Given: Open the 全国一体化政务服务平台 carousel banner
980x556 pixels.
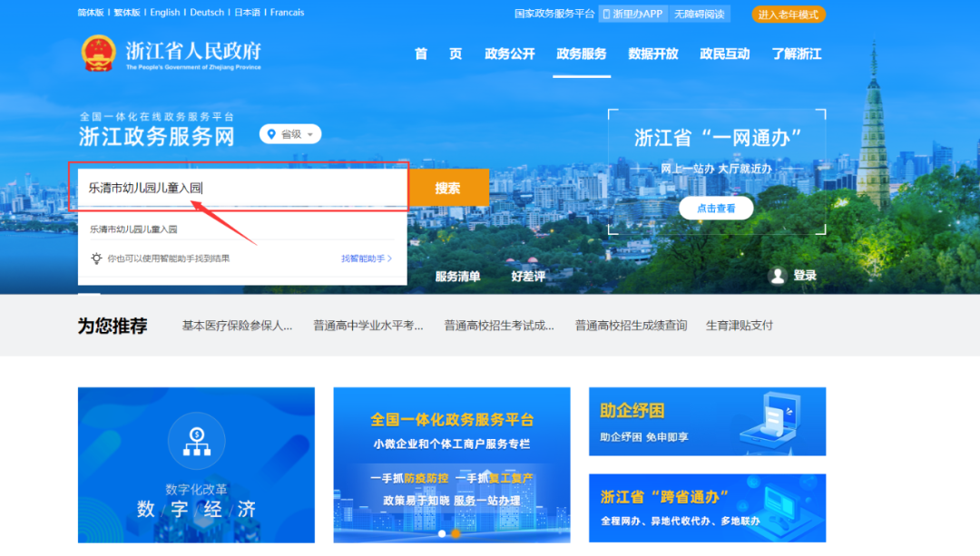Looking at the screenshot, I should (452, 464).
